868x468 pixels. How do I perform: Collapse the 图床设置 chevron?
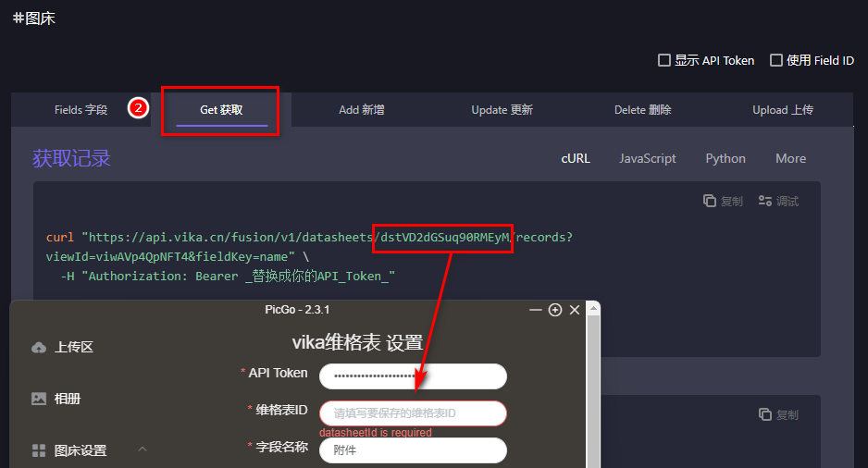[x=143, y=449]
